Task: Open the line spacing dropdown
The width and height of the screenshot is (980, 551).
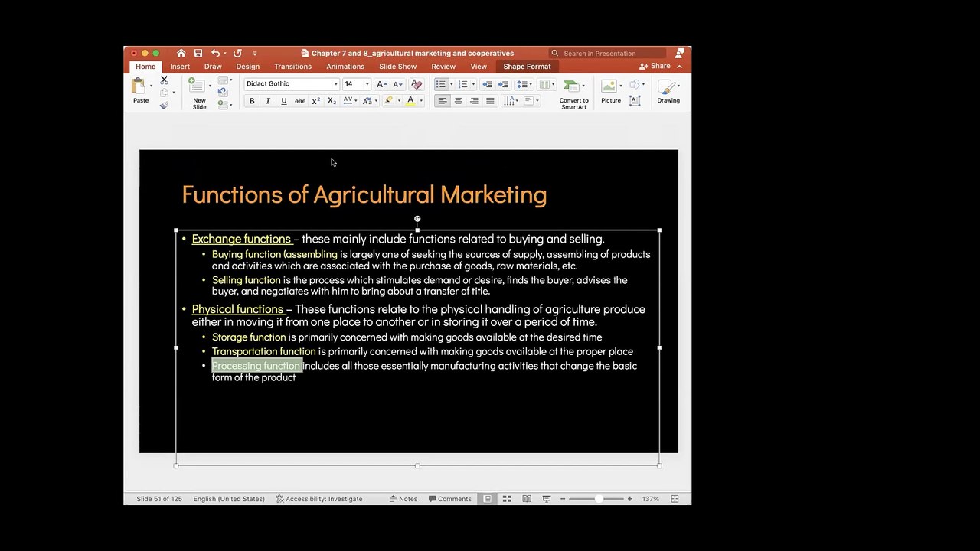Action: tap(524, 84)
